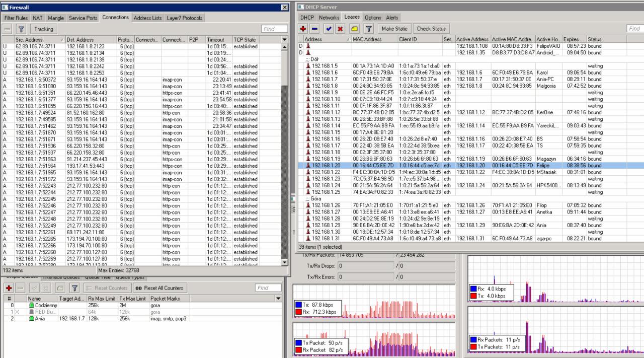Switch to Filter Rules tab
Image resolution: width=644 pixels, height=358 pixels.
[x=16, y=18]
